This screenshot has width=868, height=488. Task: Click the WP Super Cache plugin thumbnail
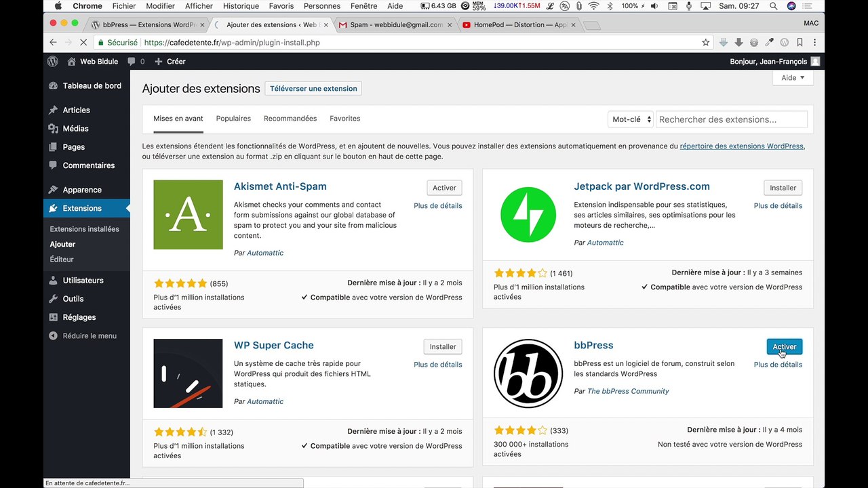188,373
